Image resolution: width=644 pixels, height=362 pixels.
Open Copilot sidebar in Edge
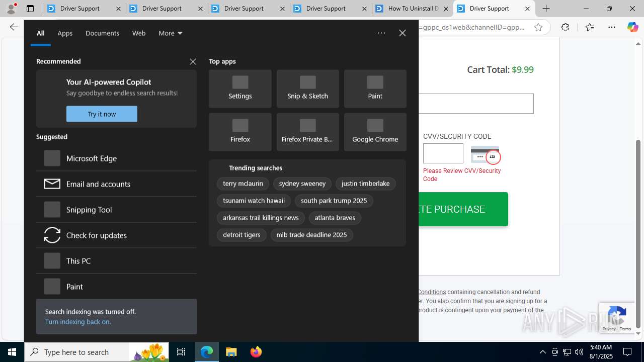[x=632, y=27]
